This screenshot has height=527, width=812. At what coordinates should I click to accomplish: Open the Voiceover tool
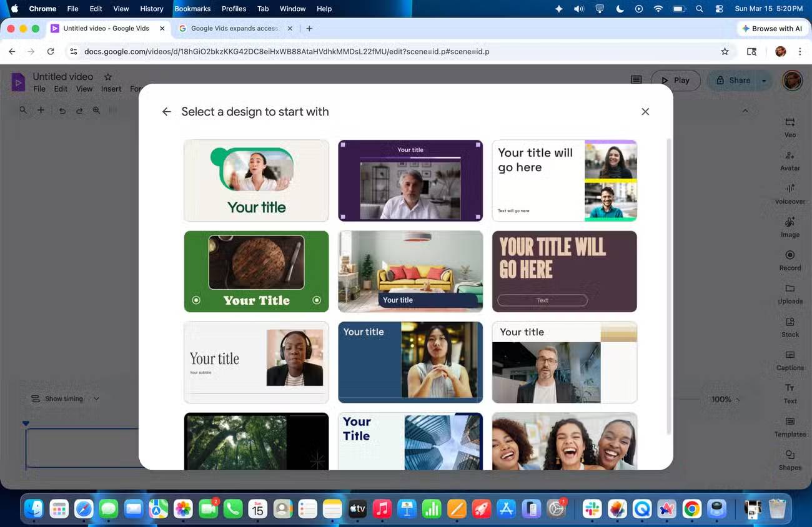click(x=790, y=192)
